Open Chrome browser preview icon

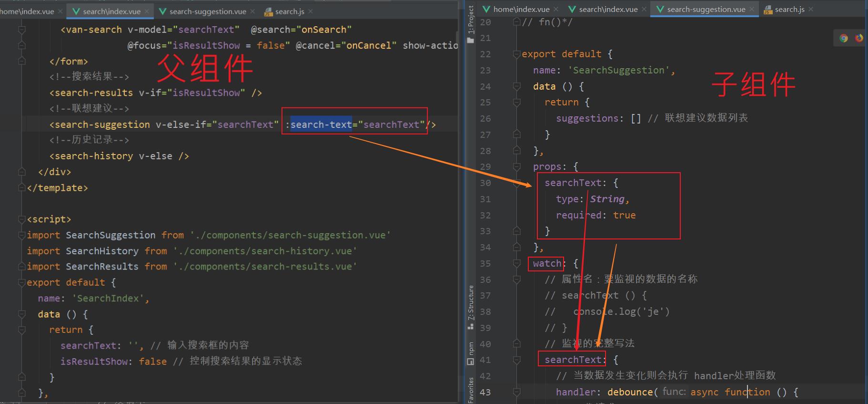tap(844, 38)
